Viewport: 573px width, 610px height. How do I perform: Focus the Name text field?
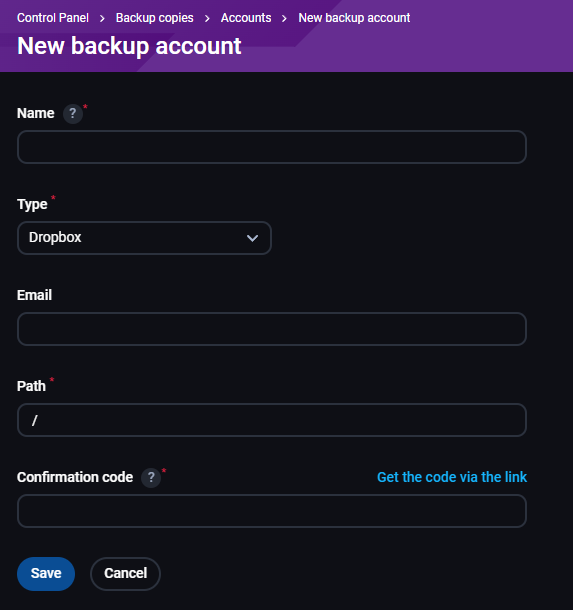point(272,147)
